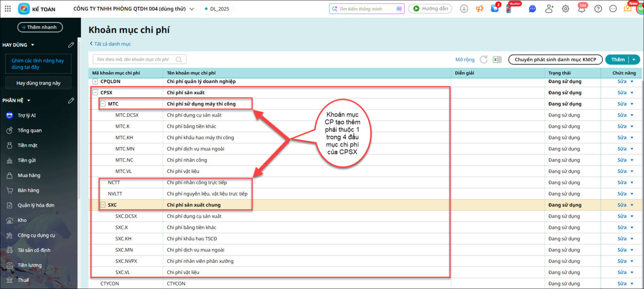Click the cost item search field
644x289 pixels.
point(135,60)
